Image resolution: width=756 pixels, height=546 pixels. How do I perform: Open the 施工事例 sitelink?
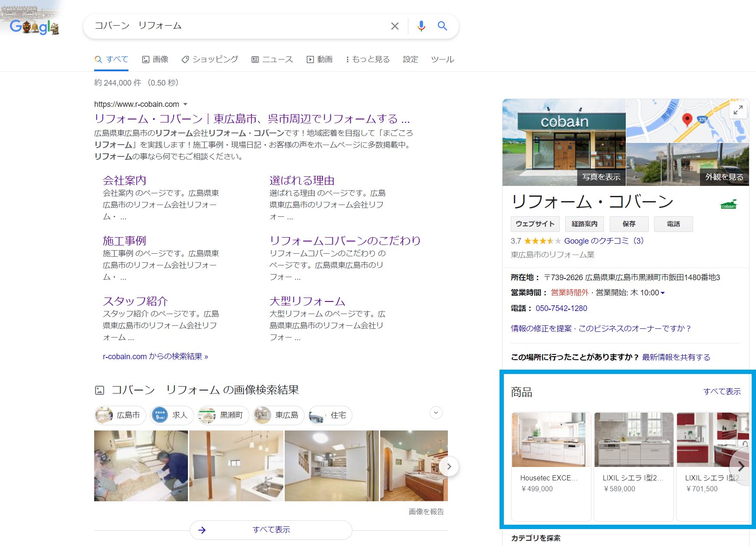point(125,241)
